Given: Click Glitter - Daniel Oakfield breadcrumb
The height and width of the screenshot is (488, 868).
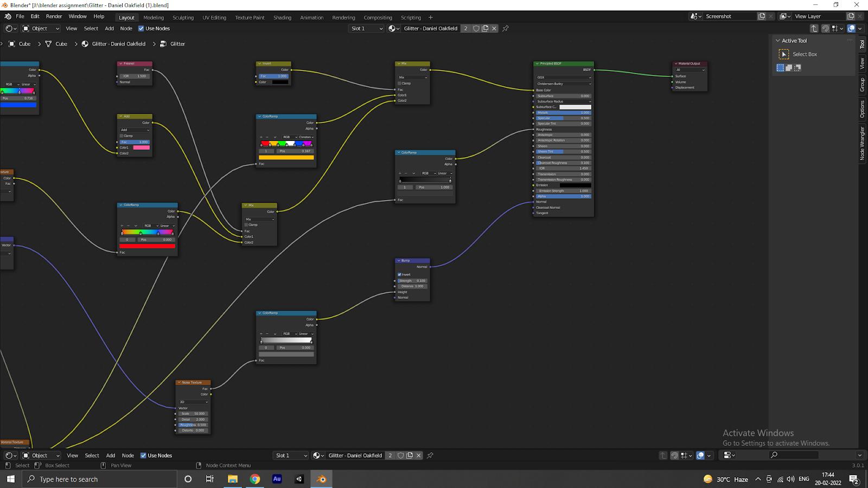Looking at the screenshot, I should pos(118,44).
